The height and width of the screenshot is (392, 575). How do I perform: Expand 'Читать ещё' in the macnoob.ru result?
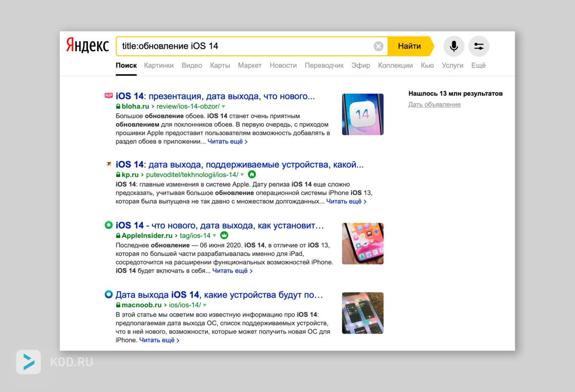pos(160,340)
